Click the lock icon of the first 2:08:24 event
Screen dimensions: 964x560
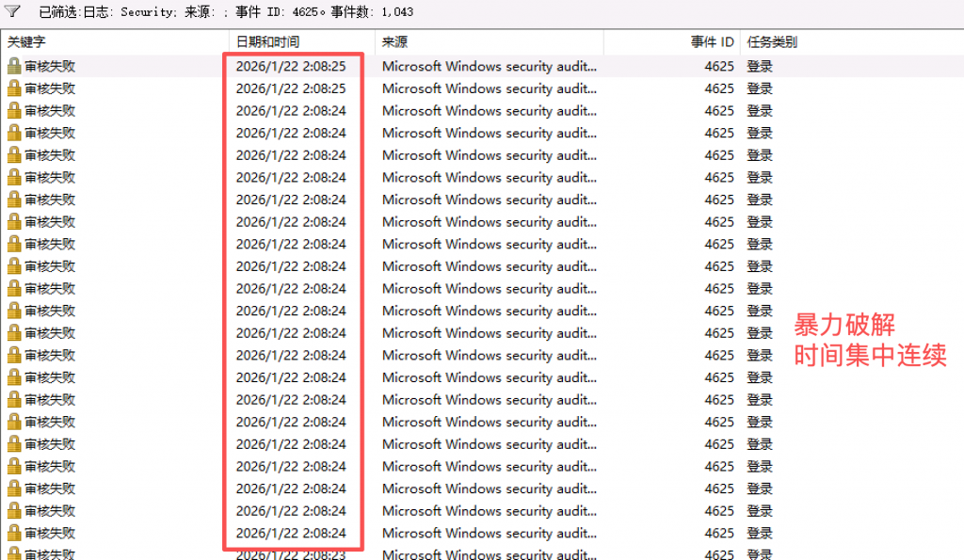point(14,111)
